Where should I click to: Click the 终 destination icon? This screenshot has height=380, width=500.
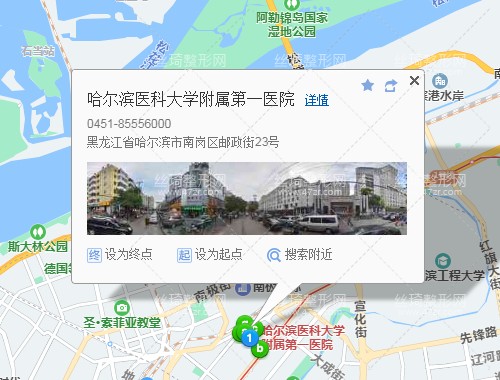(x=94, y=255)
